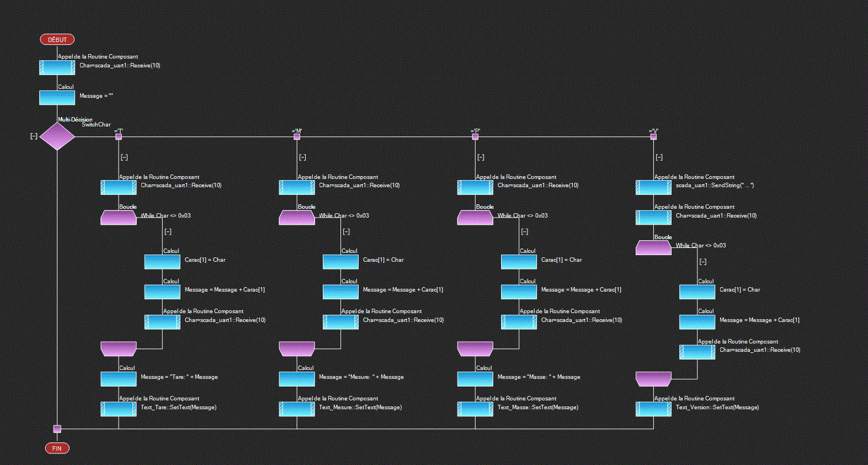Click the merge node square above FIN
Viewport: 868px width, 465px height.
57,429
